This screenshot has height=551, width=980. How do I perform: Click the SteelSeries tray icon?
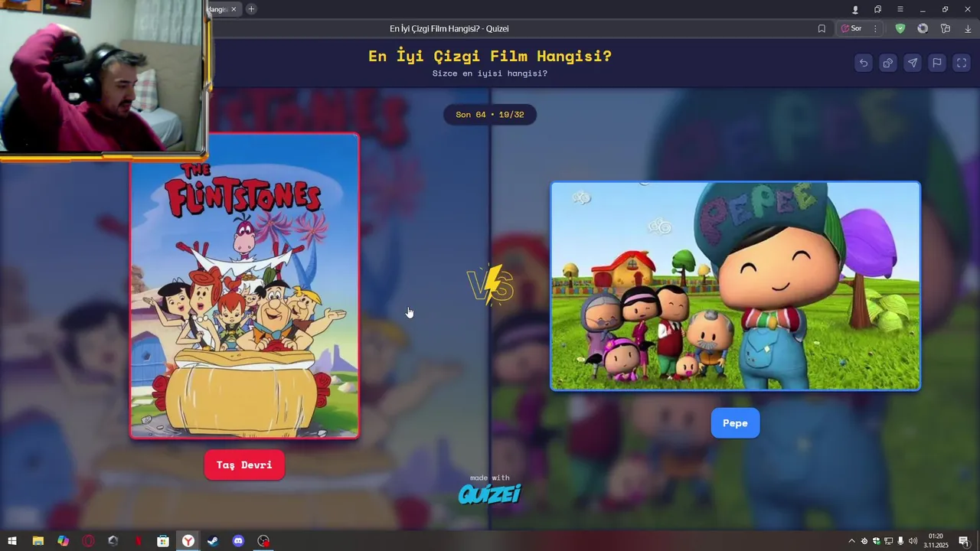click(864, 541)
